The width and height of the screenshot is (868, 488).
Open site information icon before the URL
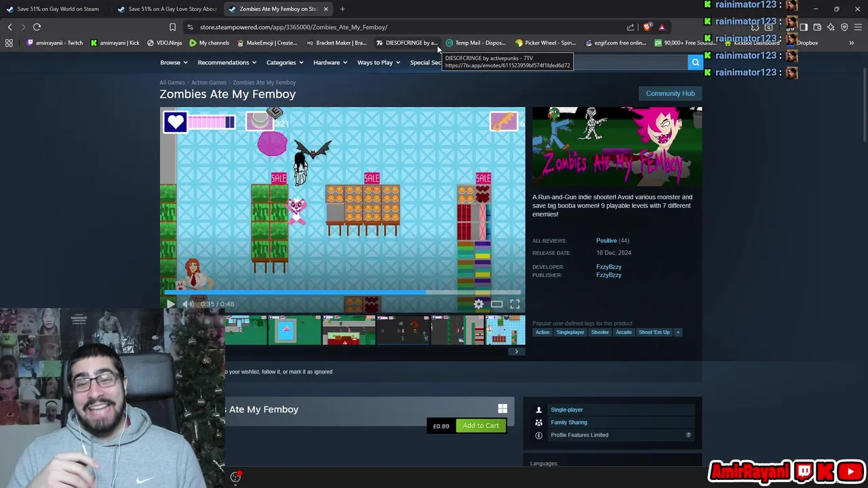point(191,27)
